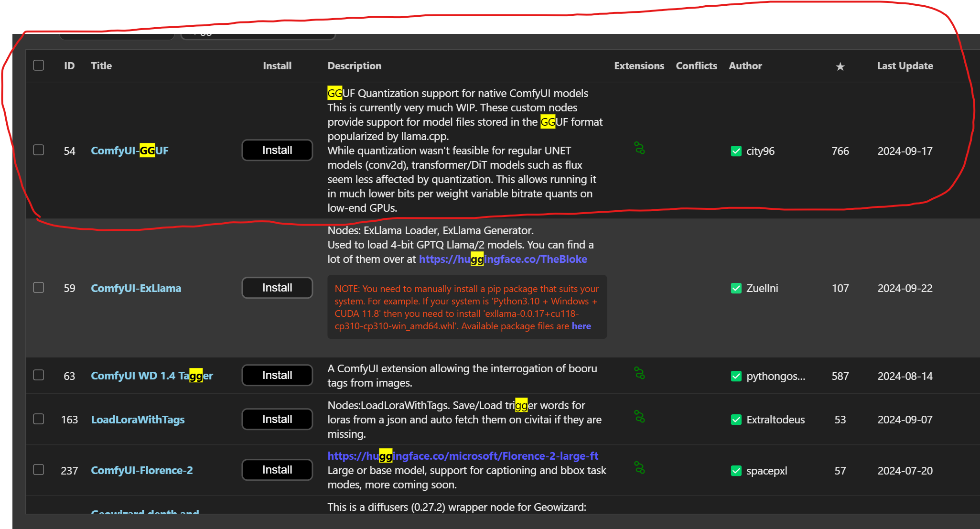Click extensions icon for ComfyUI-GGUF row
Viewport: 980px width, 529px height.
pos(639,148)
